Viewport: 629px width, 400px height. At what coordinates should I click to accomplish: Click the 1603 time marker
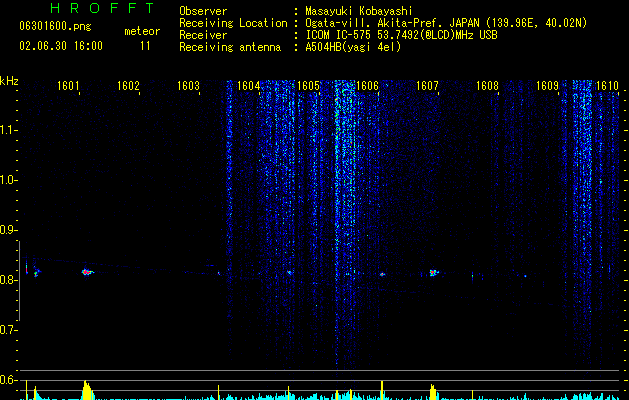click(x=188, y=85)
